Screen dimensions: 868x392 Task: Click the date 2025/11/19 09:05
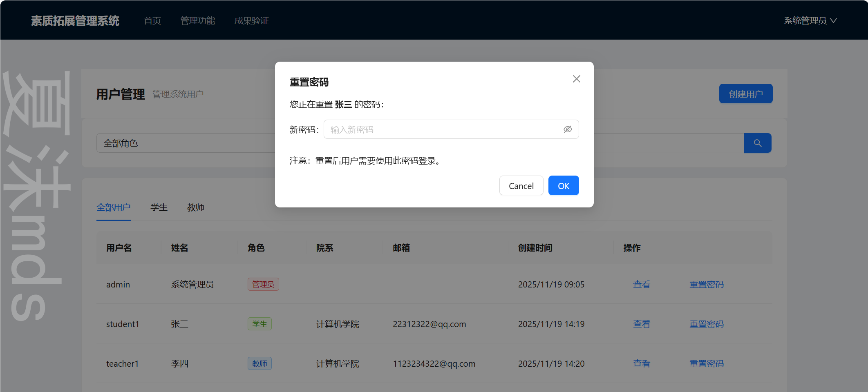[x=551, y=284]
